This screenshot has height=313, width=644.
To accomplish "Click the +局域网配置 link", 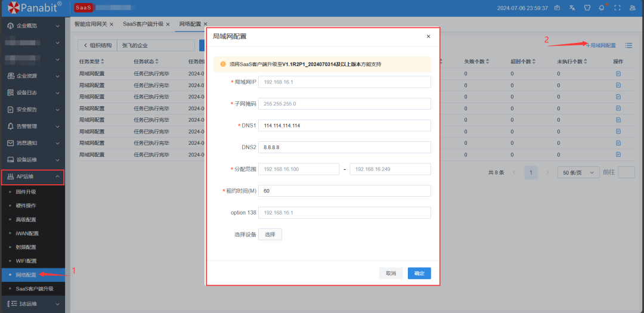I will [x=601, y=45].
